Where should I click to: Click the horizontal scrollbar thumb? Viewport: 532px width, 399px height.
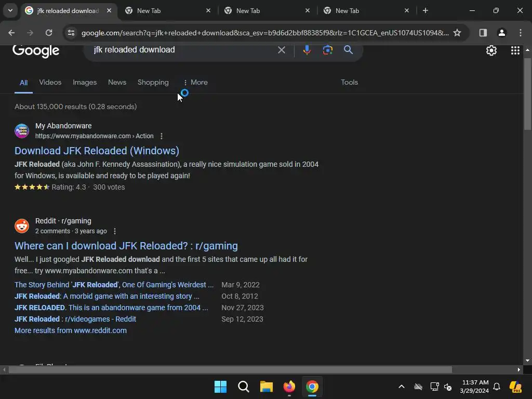tap(230, 369)
